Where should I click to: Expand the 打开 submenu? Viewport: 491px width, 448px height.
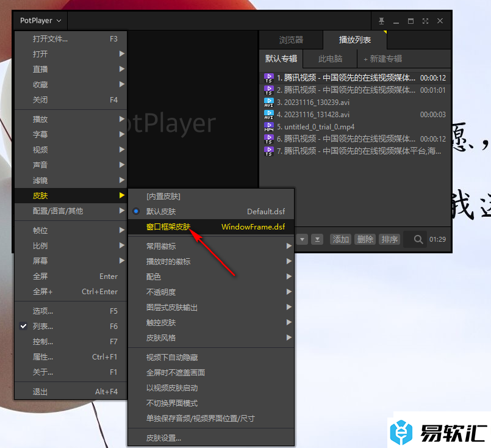coord(71,54)
